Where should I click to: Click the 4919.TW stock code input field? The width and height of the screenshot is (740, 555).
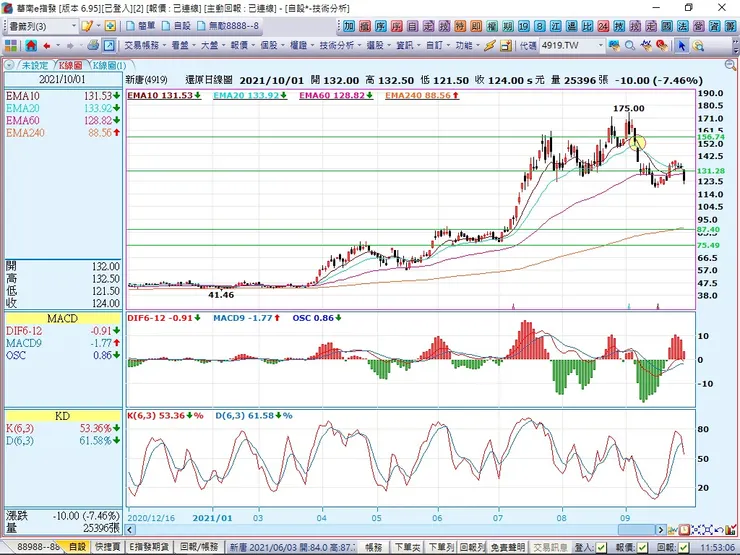(568, 46)
